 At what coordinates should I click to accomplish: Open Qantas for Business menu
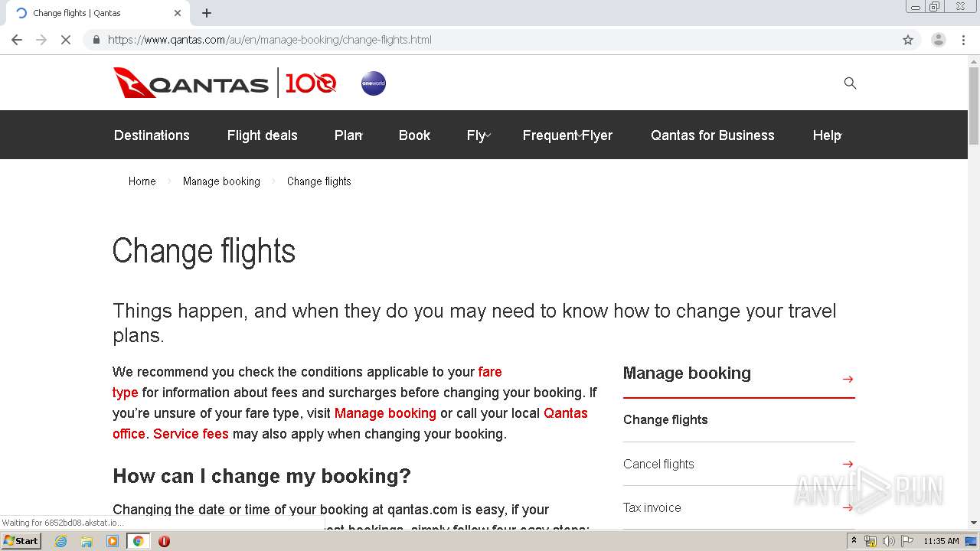[x=713, y=135]
